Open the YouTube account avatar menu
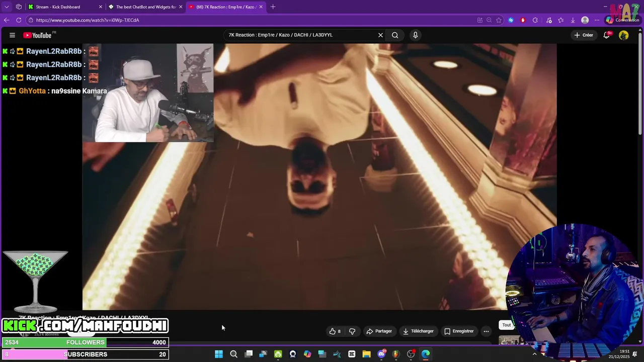 coord(623,35)
